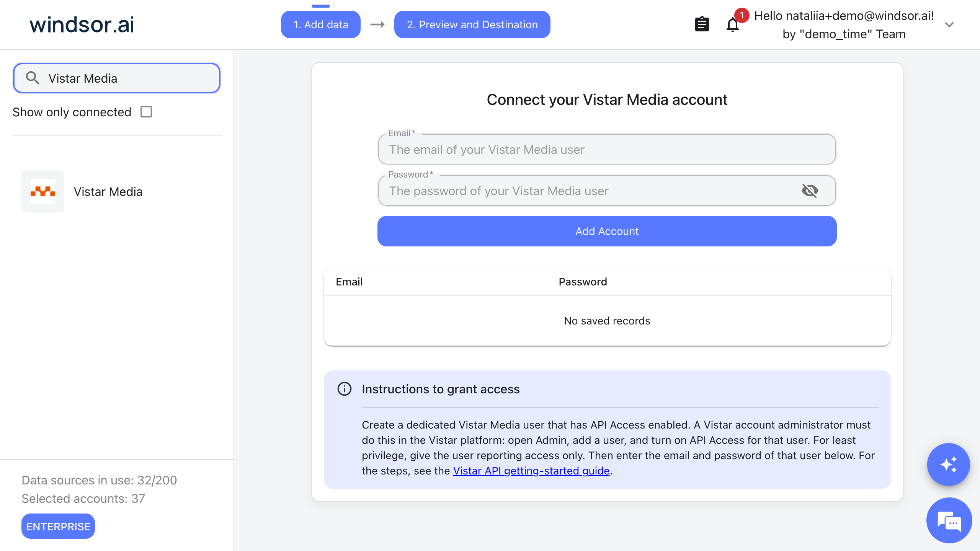The image size is (980, 551).
Task: Toggle password visibility eye icon
Action: tap(810, 191)
